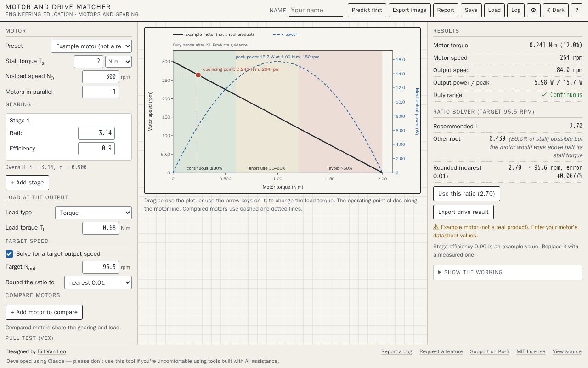The image size is (588, 368).
Task: Open the stall torque unit dropdown
Action: (x=119, y=62)
